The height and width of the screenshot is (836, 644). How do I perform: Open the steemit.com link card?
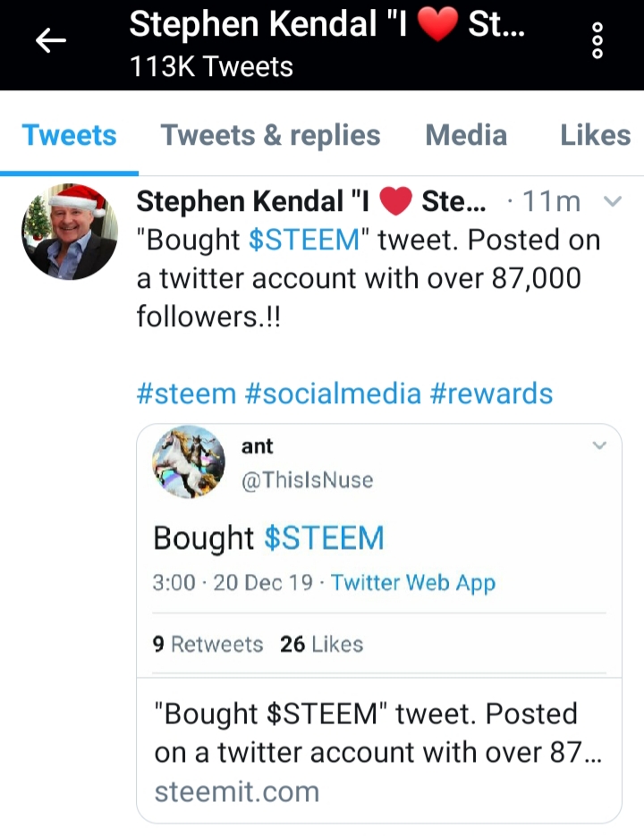pos(379,751)
